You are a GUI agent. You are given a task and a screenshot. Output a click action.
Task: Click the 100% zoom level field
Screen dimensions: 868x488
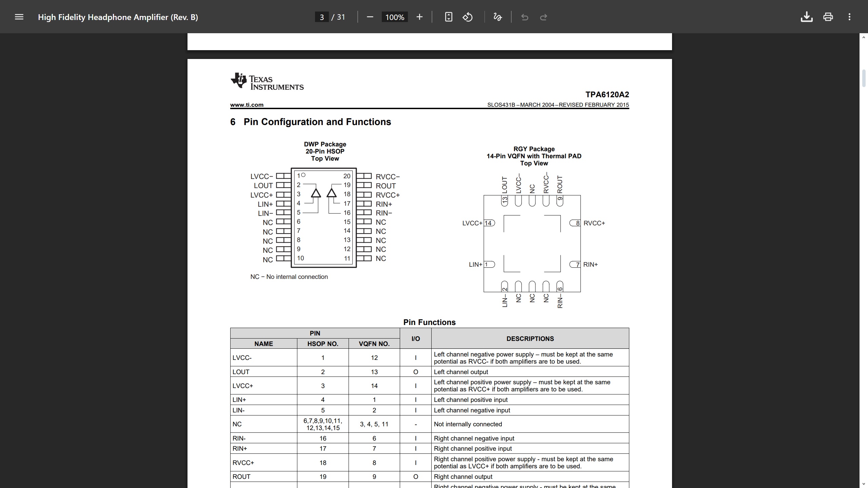(395, 17)
